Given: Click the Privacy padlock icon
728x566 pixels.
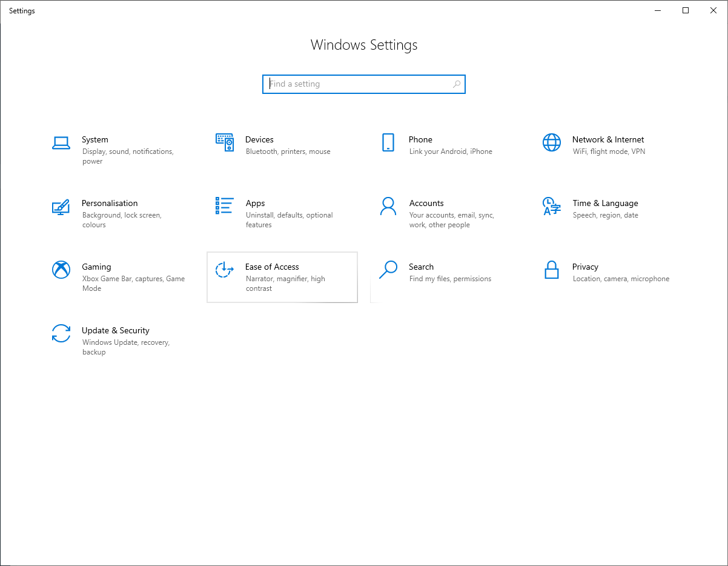Looking at the screenshot, I should (552, 270).
